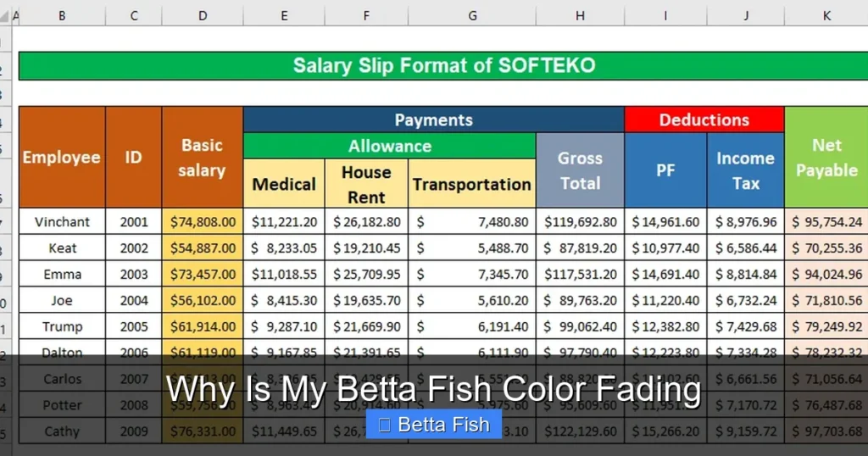Select the Dalton employee cell
This screenshot has width=868, height=456.
(x=62, y=353)
